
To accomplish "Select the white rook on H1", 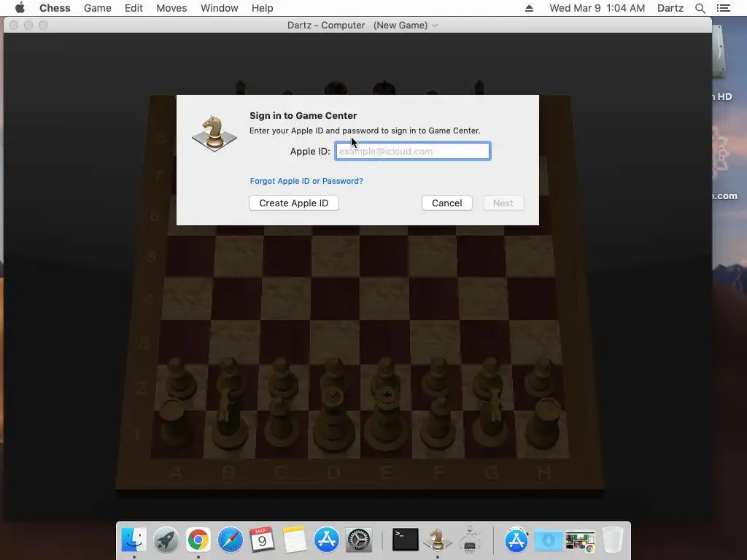I will [x=546, y=424].
